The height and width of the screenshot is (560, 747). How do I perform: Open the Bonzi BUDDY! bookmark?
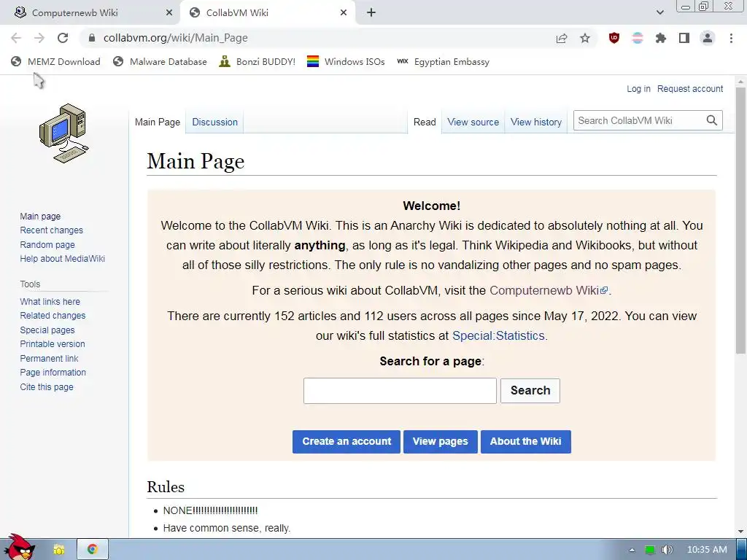[x=258, y=61]
